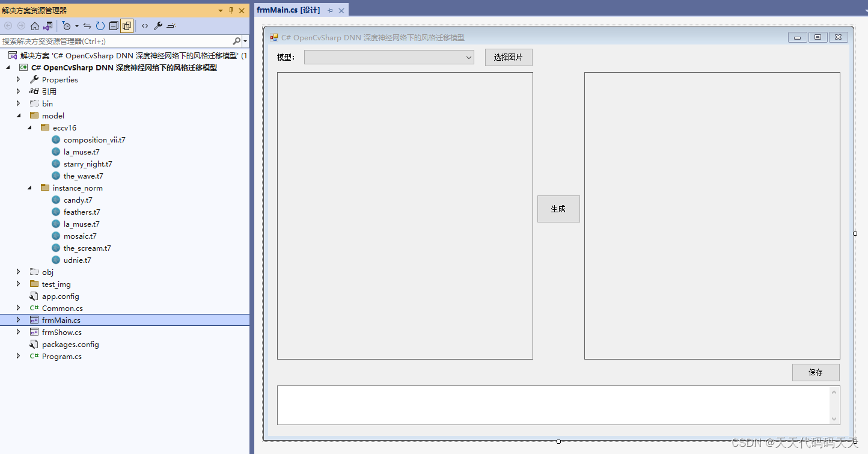This screenshot has width=868, height=454.
Task: Click the 保存 button on the form
Action: (x=815, y=372)
